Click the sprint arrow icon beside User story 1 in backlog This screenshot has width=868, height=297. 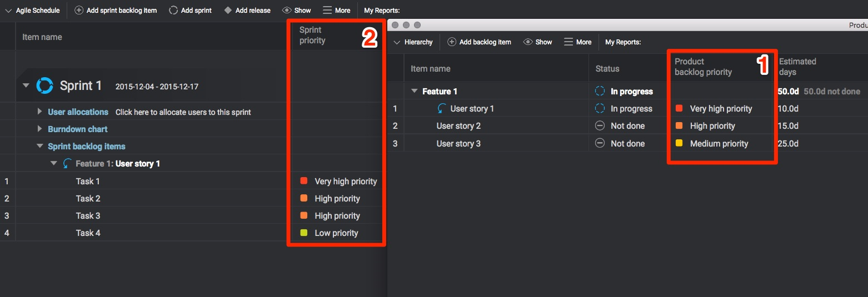point(442,109)
